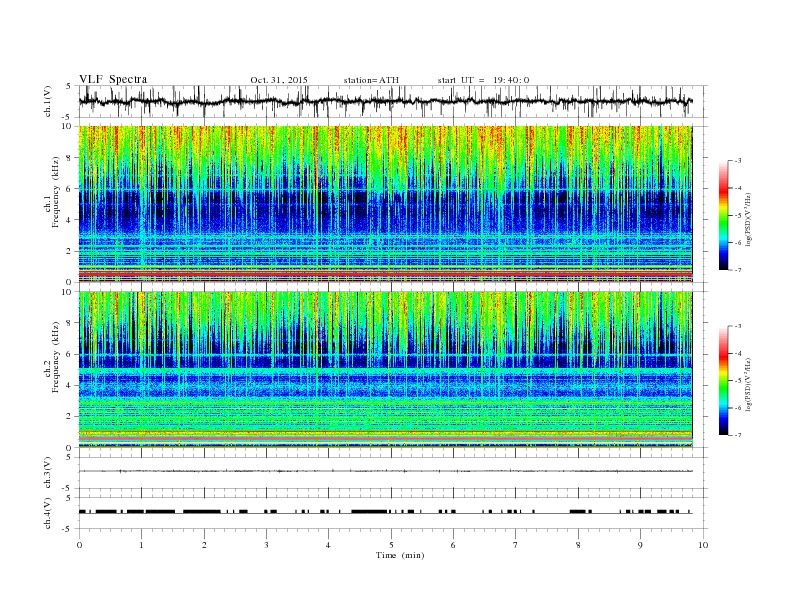Click the ch.2 PSD color scale bar
Screen dimensions: 792x612
[724, 381]
